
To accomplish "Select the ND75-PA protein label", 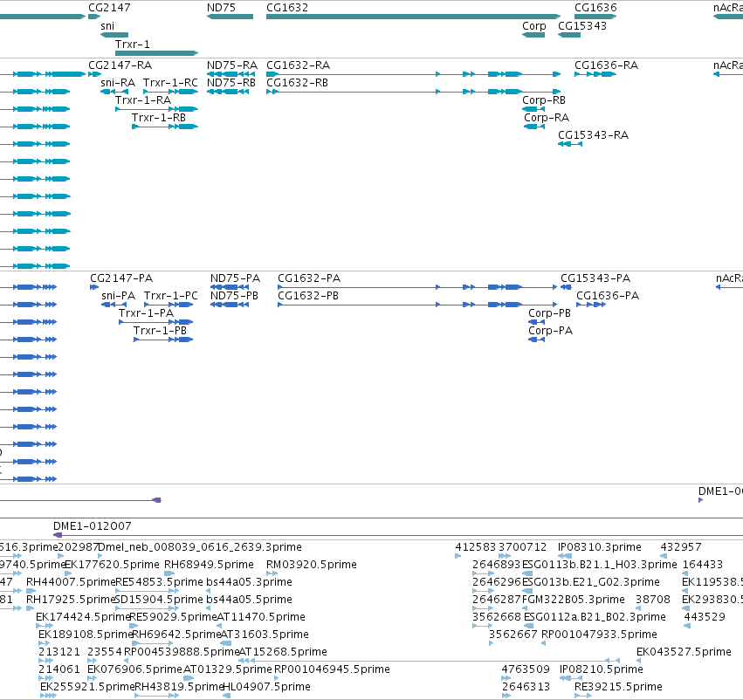I will 235,278.
